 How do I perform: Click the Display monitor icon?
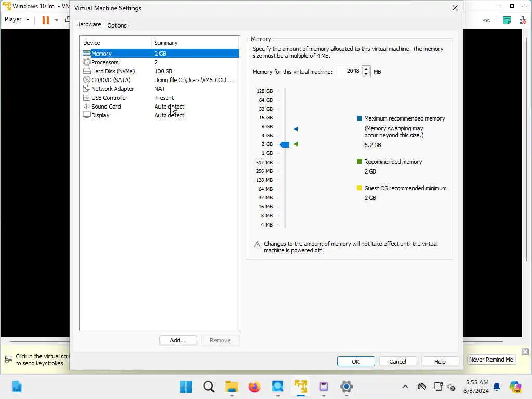[87, 115]
